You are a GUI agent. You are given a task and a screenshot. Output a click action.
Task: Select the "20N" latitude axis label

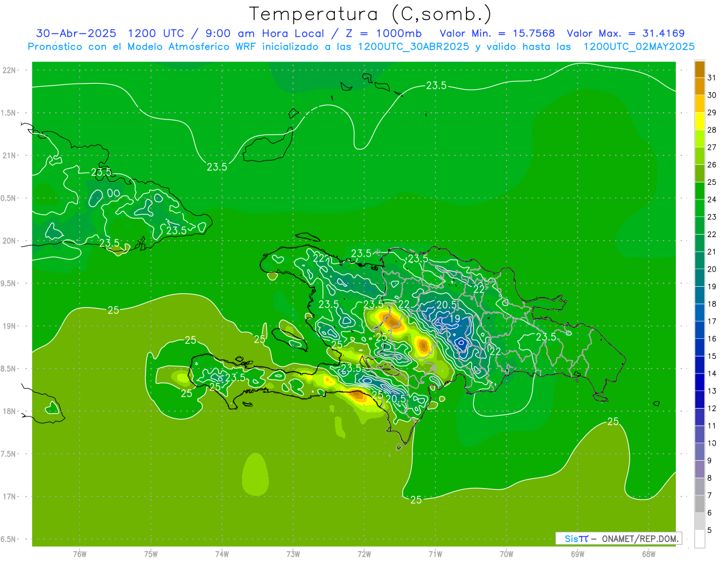[x=9, y=241]
